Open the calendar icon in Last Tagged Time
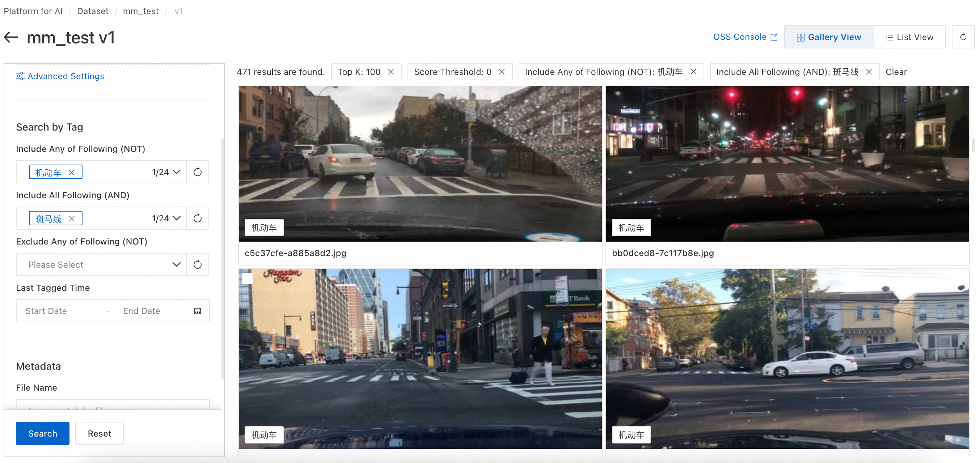980x463 pixels. (198, 311)
